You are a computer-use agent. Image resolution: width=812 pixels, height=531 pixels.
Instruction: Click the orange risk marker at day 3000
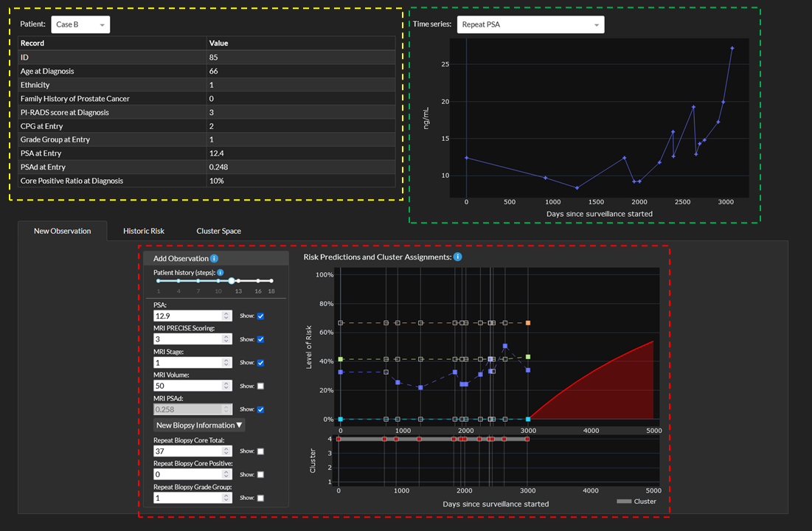[x=527, y=322]
